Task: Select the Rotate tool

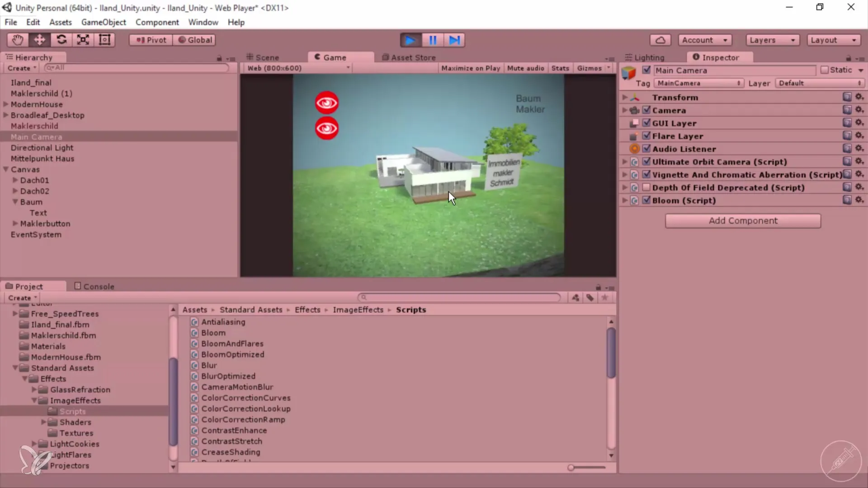Action: [x=61, y=40]
